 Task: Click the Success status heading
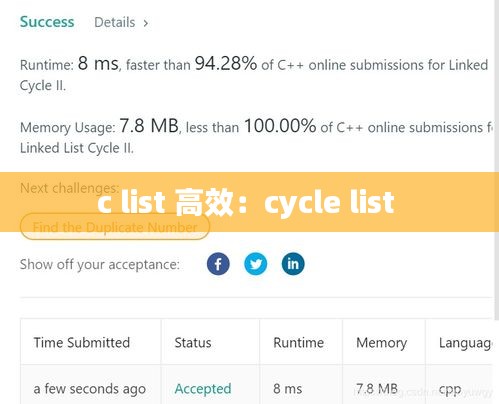[x=47, y=22]
